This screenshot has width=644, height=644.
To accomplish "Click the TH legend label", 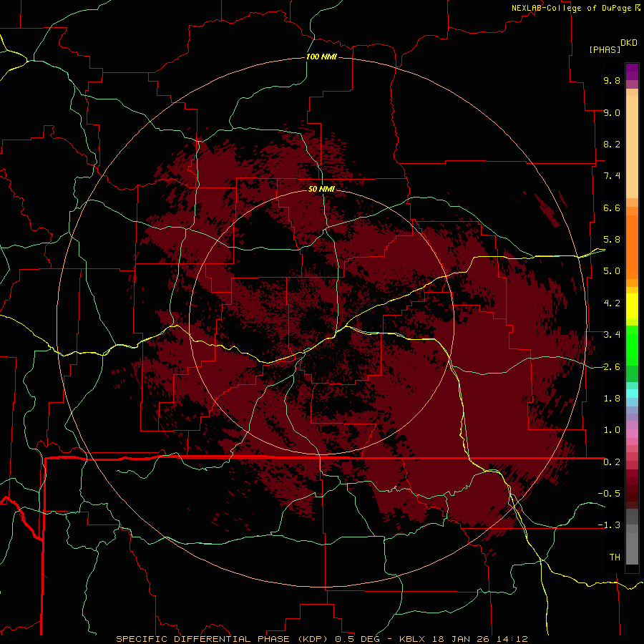I will pos(615,557).
